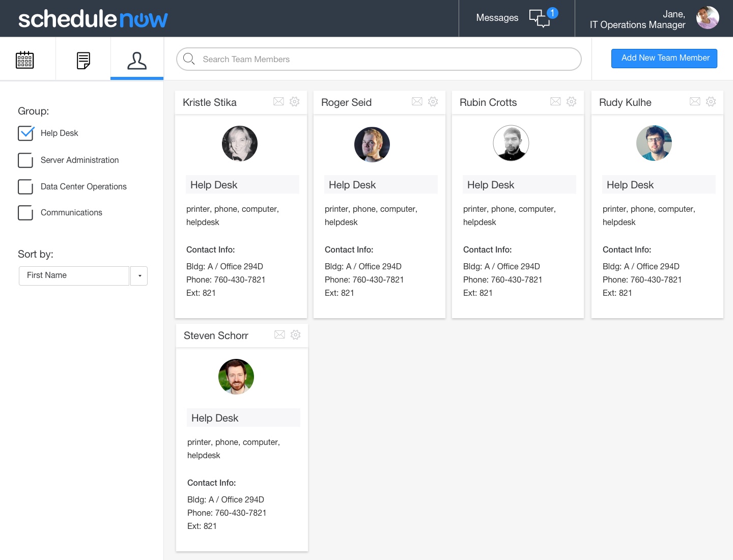The height and width of the screenshot is (560, 733).
Task: Open the calendar view tab
Action: click(x=25, y=60)
